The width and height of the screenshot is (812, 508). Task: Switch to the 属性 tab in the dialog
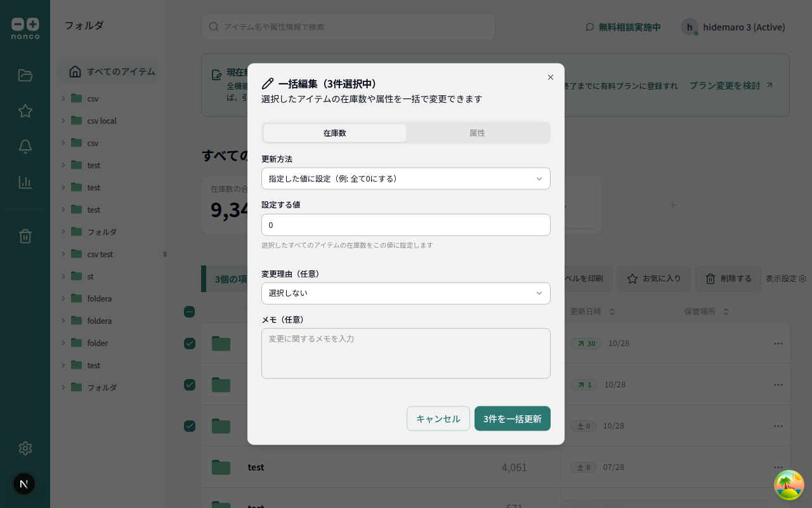click(478, 133)
